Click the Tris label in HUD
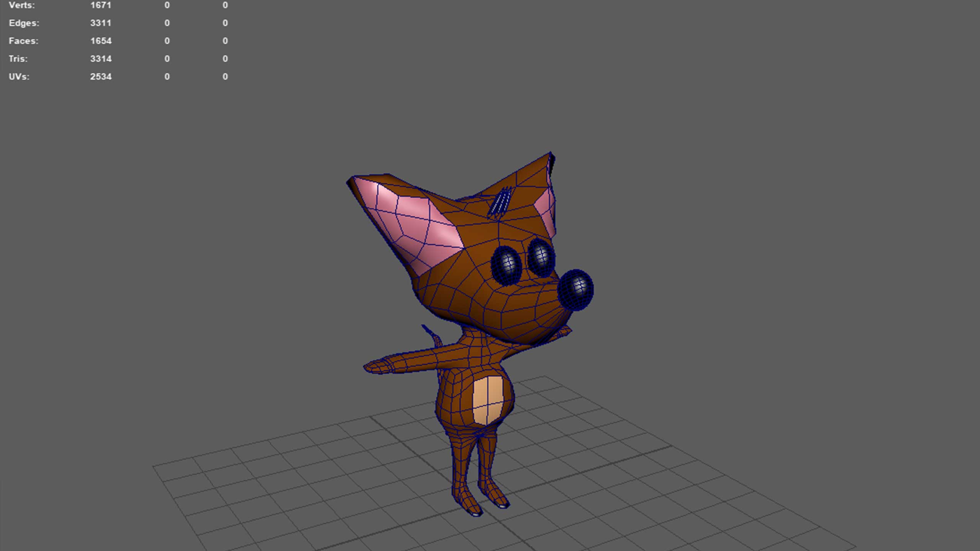This screenshot has height=551, width=980. (x=18, y=59)
